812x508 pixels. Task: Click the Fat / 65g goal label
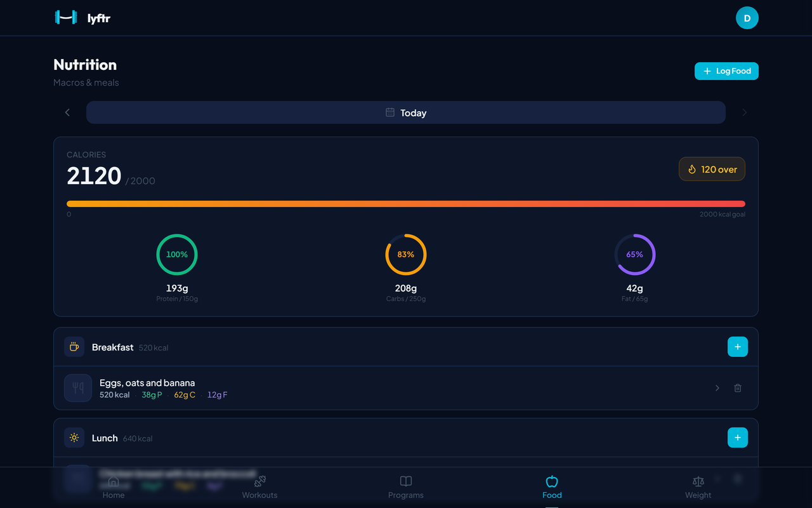635,299
